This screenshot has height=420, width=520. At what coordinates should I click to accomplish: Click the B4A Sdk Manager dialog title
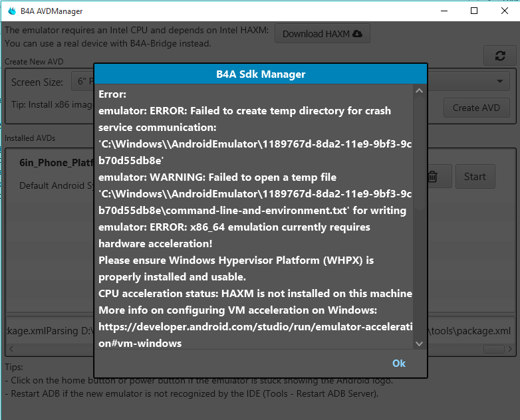click(x=261, y=74)
